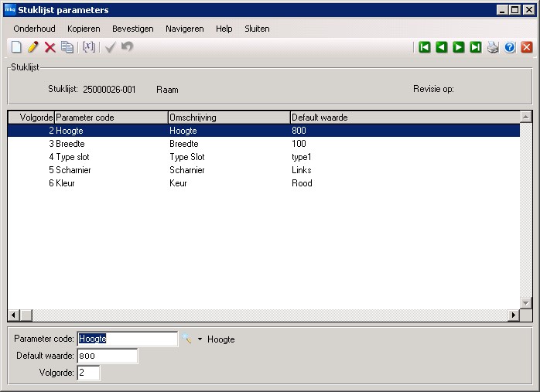
Task: Click the magnifier lookup icon beside Parameter code
Action: [186, 339]
